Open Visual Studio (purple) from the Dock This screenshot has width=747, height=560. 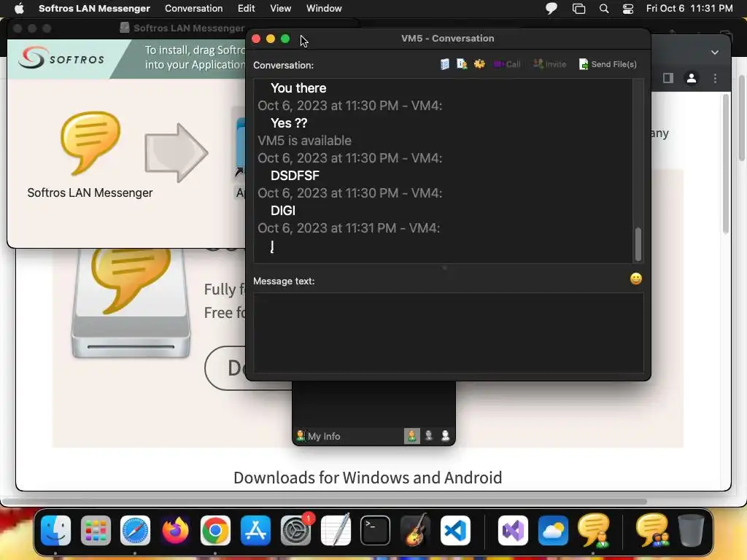click(x=513, y=530)
